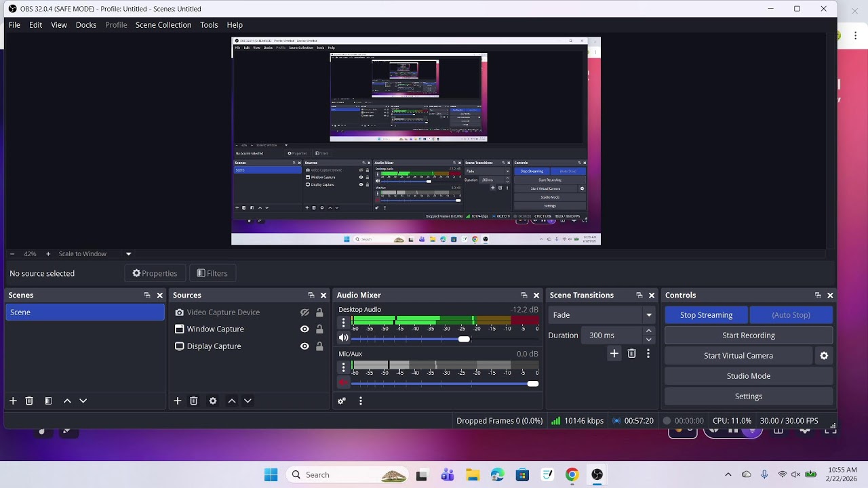The image size is (868, 488).
Task: Zoom out preview with minus icon
Action: [x=12, y=253]
